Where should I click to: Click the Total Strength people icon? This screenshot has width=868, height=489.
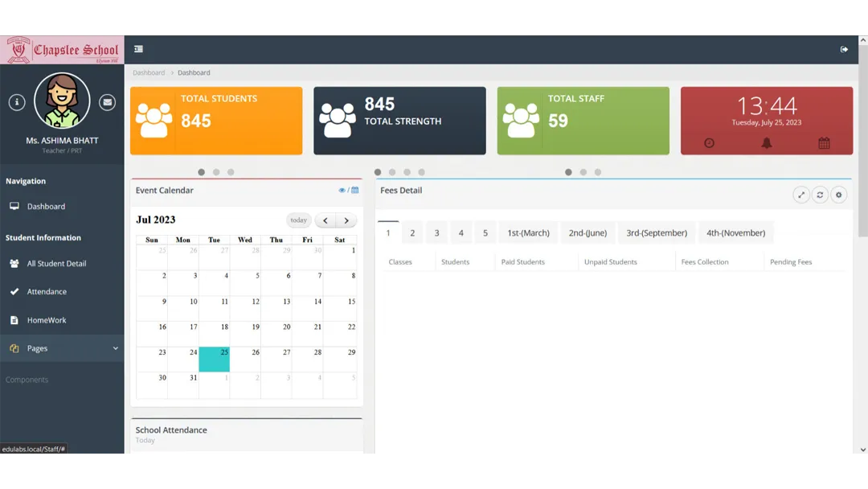(x=338, y=120)
